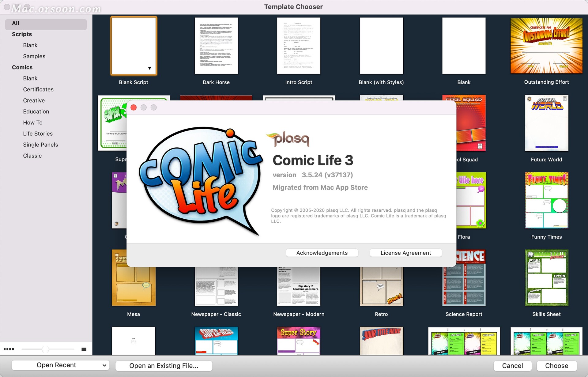Click the small thumbnails size icon
Image resolution: width=588 pixels, height=377 pixels.
click(x=9, y=349)
